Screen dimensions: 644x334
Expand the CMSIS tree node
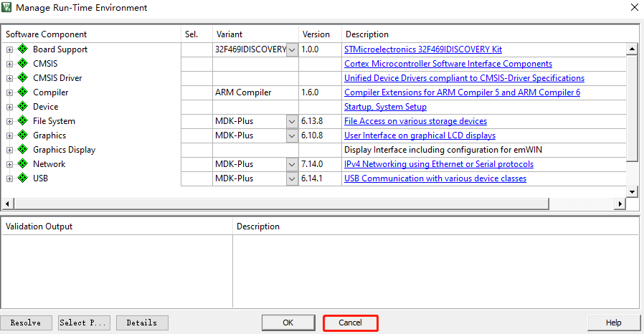(x=9, y=64)
